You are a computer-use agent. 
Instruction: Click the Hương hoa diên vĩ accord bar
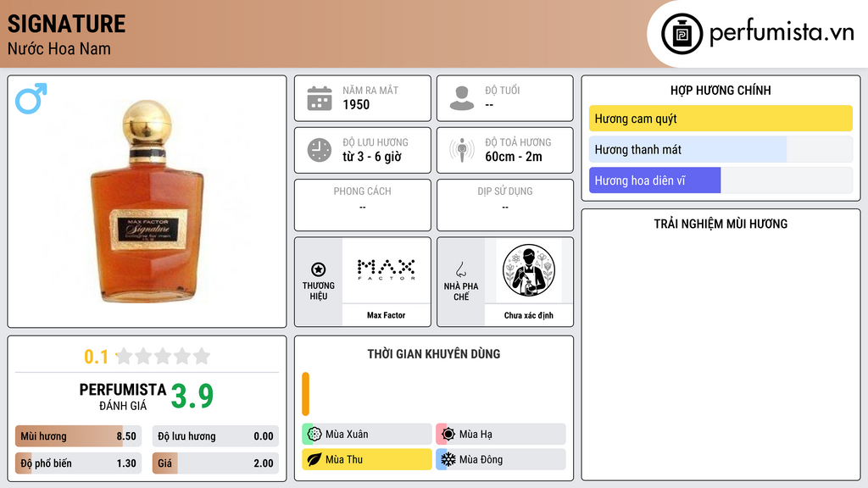click(721, 180)
